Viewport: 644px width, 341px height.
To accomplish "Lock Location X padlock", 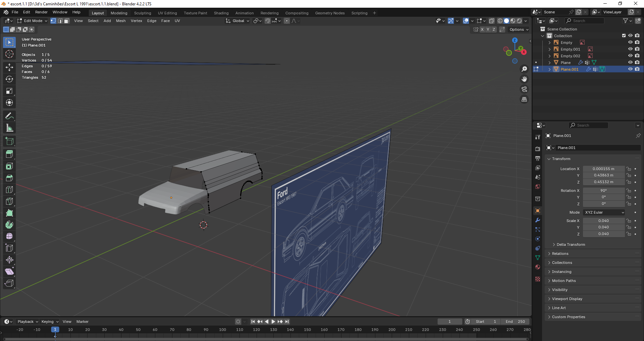I will tap(629, 169).
